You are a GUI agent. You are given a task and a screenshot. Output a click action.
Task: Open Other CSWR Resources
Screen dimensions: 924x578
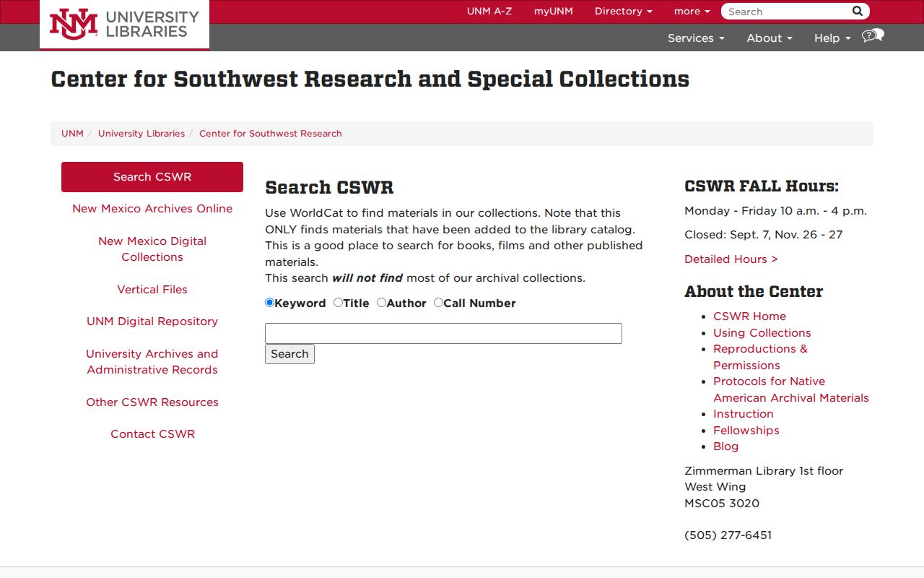click(152, 402)
